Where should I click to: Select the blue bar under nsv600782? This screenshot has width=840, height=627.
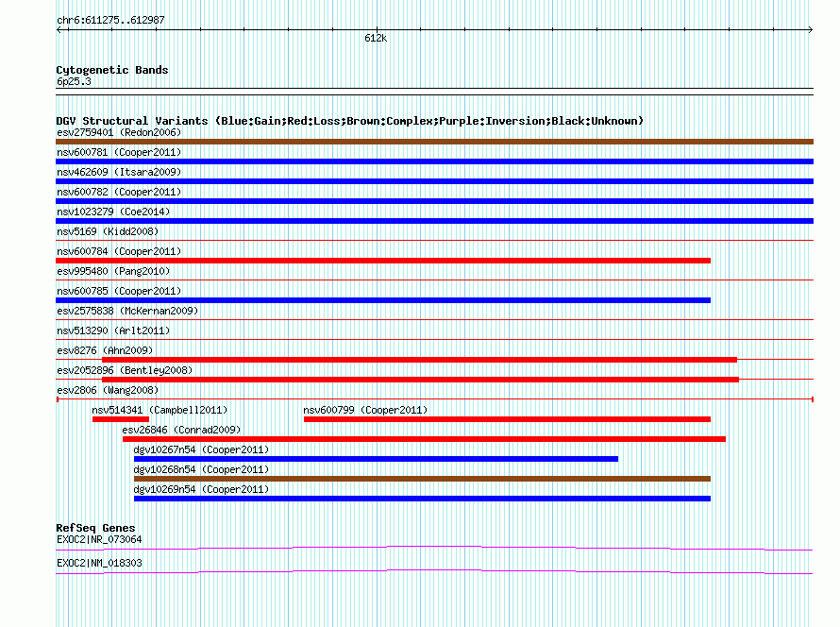click(x=434, y=201)
